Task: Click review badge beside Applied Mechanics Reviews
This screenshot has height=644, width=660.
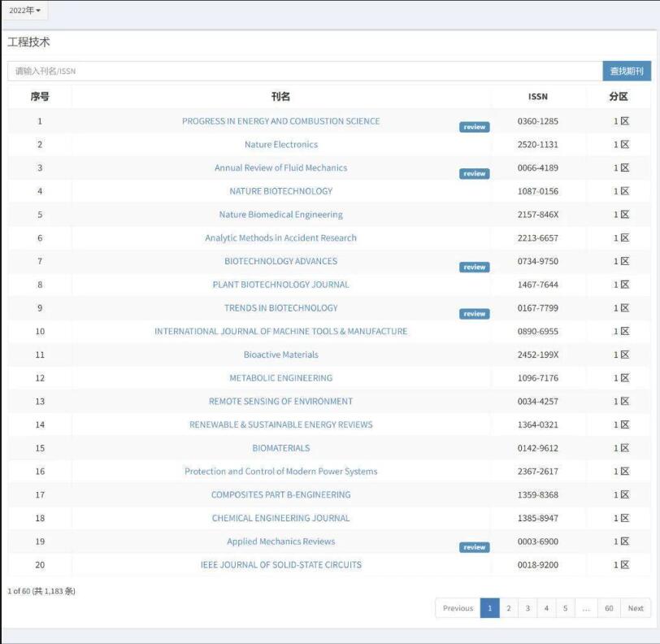Action: (x=474, y=547)
